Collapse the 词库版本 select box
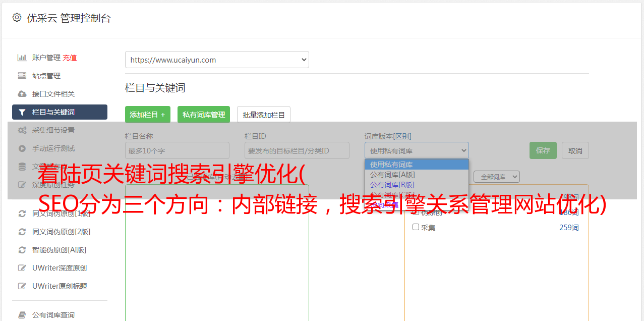The image size is (644, 321). click(417, 150)
